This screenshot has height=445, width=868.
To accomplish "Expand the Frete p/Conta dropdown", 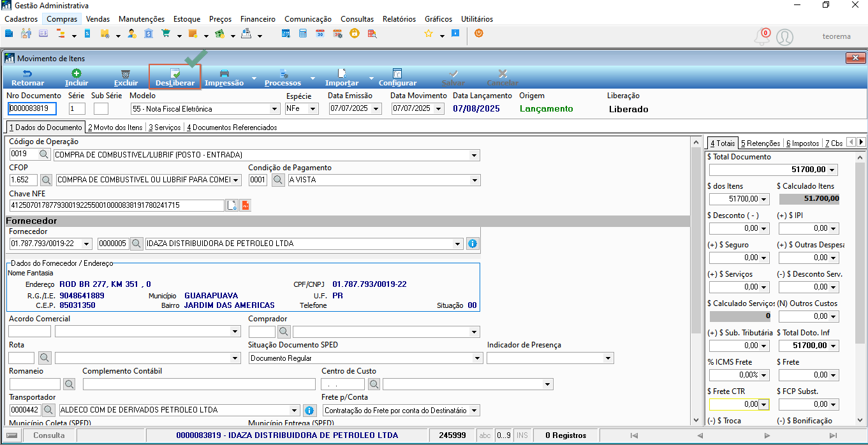I will click(x=474, y=411).
